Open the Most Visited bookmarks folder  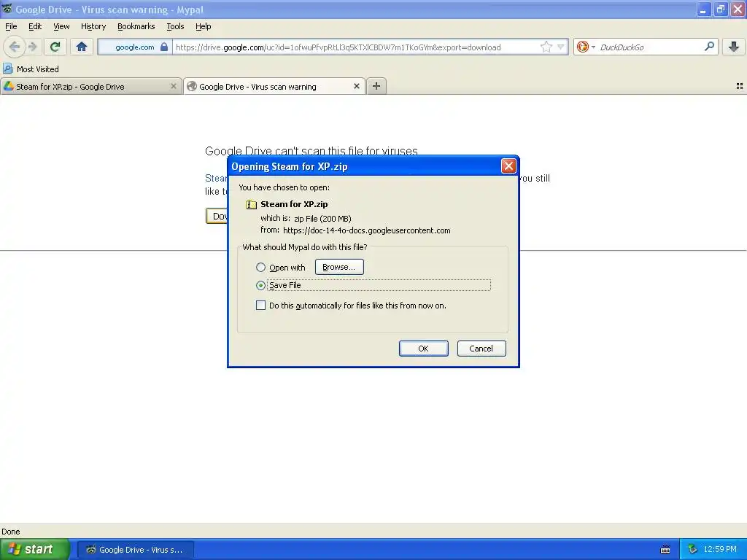(31, 69)
